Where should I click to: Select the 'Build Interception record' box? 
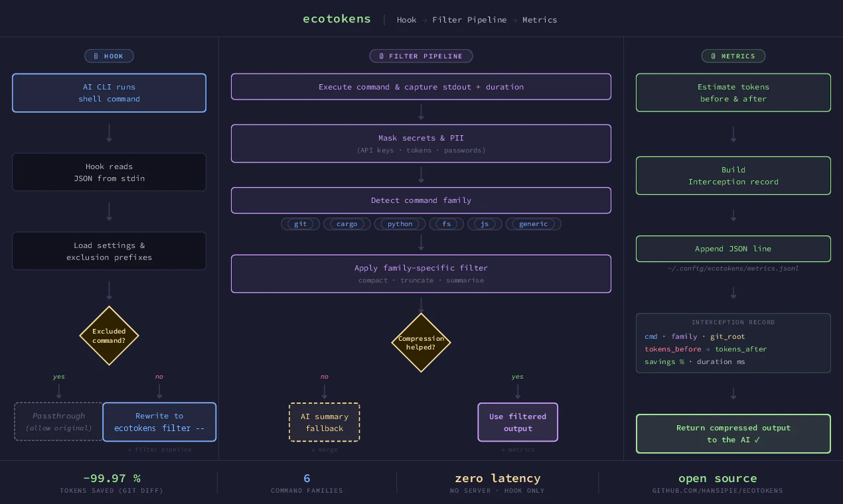(733, 176)
